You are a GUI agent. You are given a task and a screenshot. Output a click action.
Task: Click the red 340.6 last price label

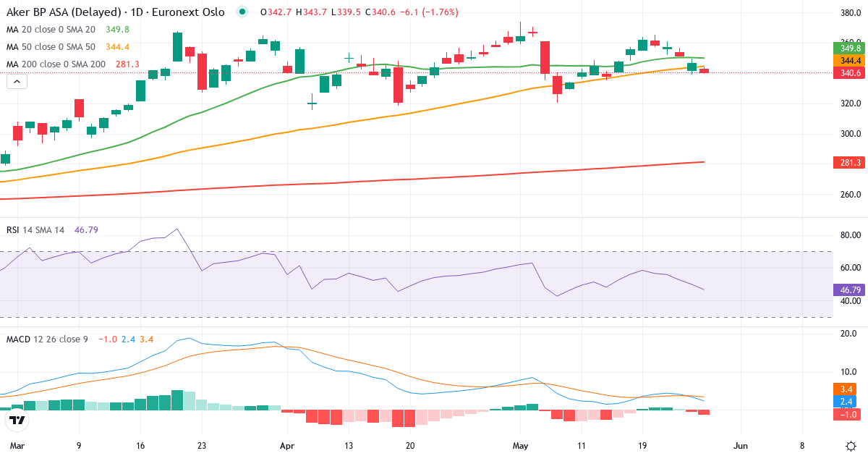pos(851,73)
